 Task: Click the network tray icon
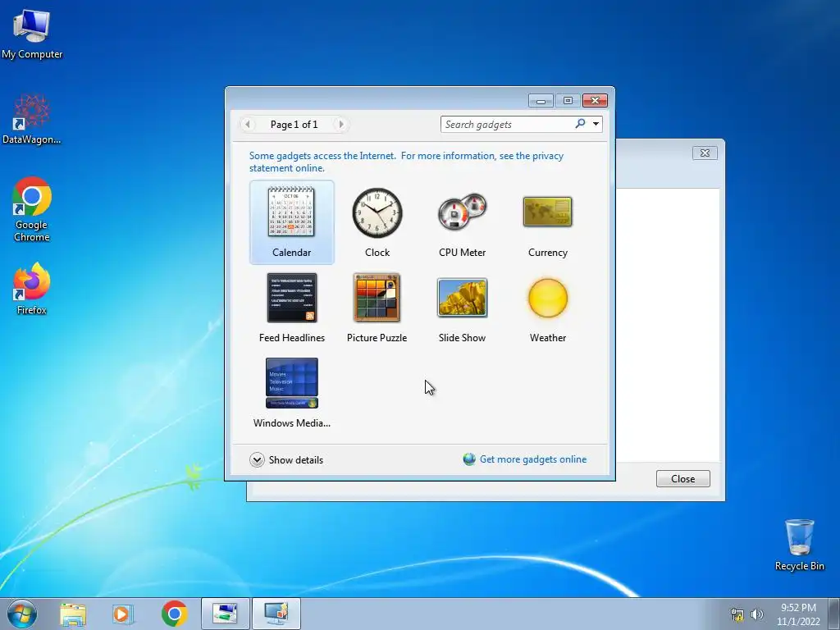click(737, 614)
